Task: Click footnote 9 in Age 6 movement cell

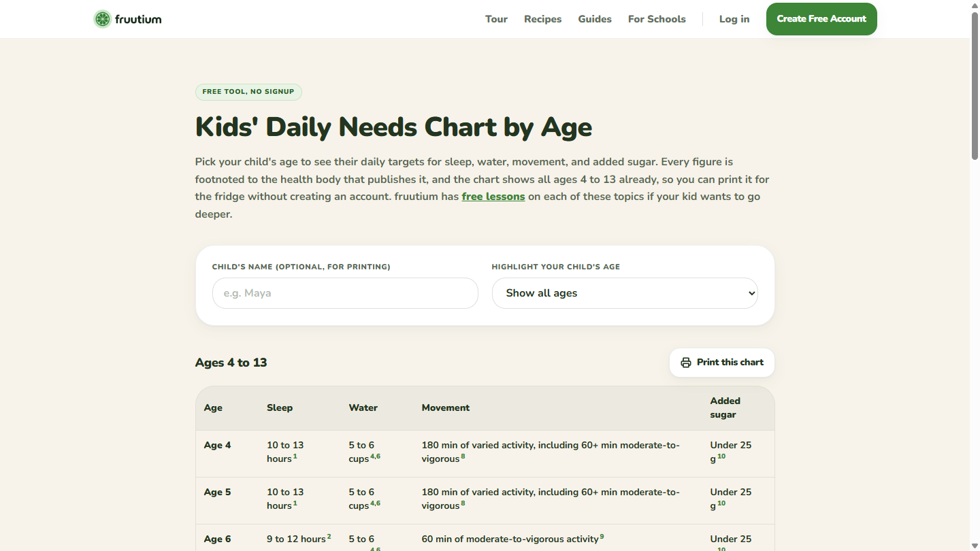Action: [x=602, y=537]
